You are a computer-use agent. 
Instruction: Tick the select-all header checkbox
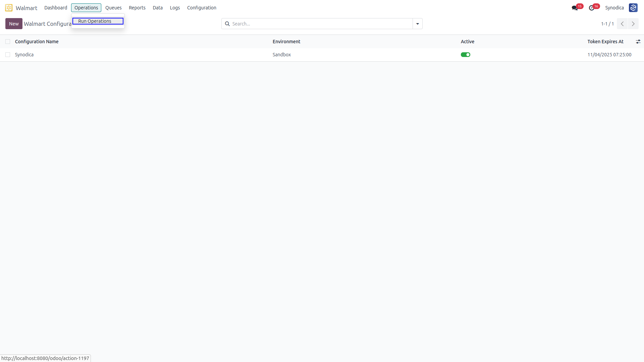[x=8, y=42]
